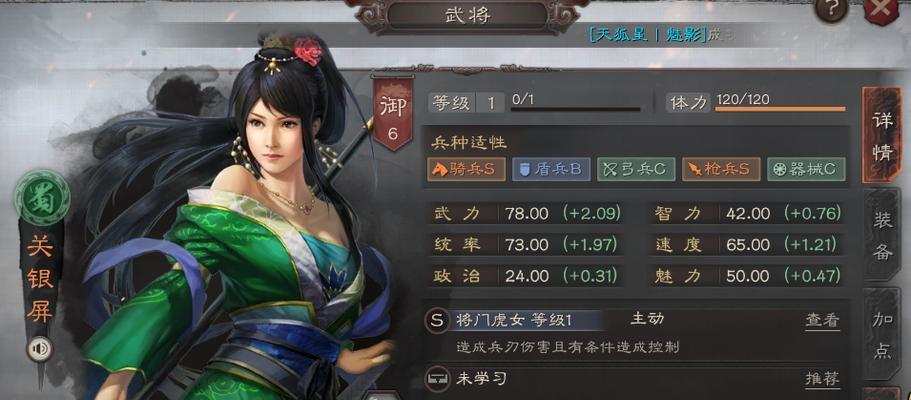Click 查看 link for 将门虎女 skill
The height and width of the screenshot is (400, 911).
(x=822, y=320)
